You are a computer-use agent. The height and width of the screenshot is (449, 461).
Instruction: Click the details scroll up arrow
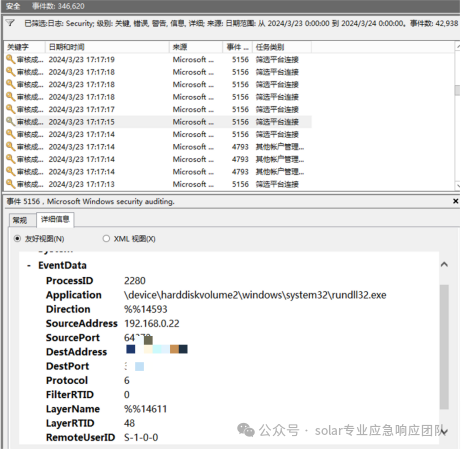pyautogui.click(x=444, y=265)
